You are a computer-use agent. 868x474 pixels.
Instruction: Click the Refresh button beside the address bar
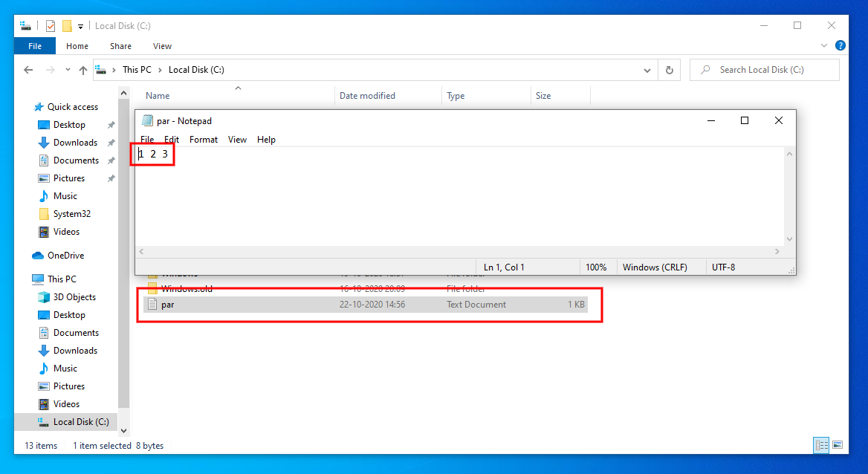[x=669, y=70]
